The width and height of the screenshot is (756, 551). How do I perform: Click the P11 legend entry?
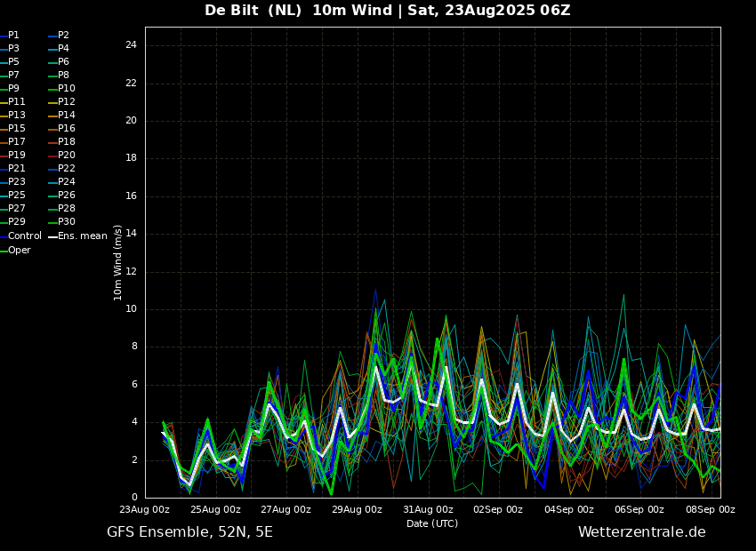coord(17,102)
